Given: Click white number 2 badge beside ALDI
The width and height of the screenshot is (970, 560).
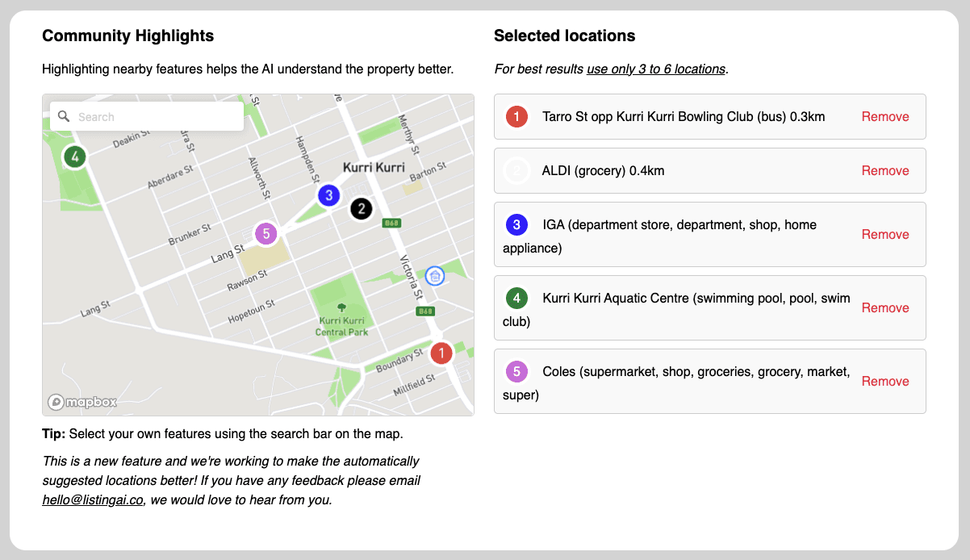Looking at the screenshot, I should (516, 171).
